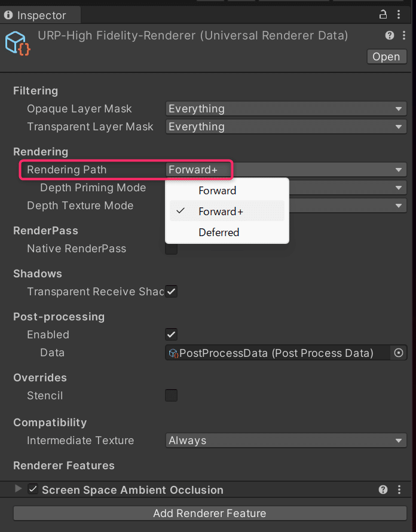Uncheck the Screen Space Ambient Occlusion feature
The width and height of the screenshot is (416, 532).
coord(33,489)
